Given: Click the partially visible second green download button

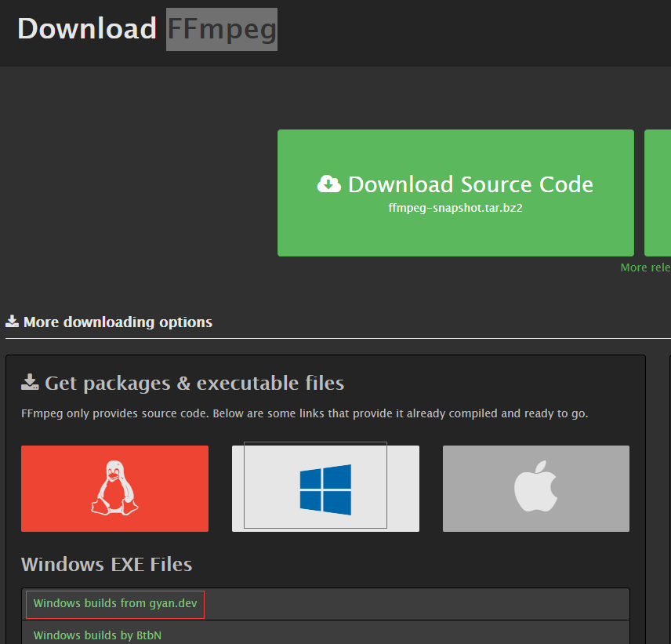Looking at the screenshot, I should (658, 193).
